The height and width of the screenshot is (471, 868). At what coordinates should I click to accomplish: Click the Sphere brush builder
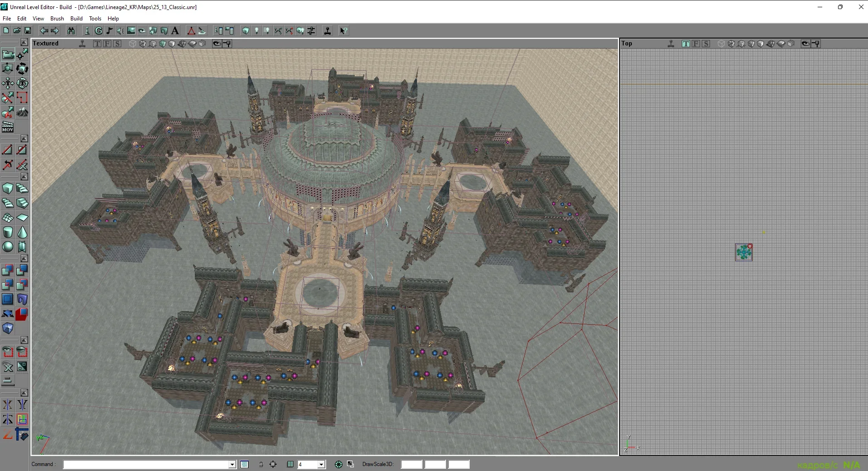pos(8,247)
